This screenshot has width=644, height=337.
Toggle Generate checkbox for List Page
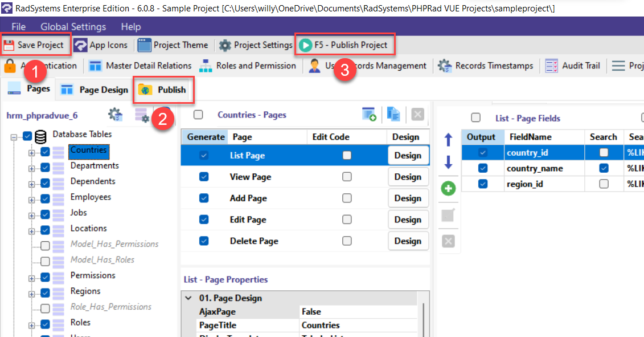pos(204,155)
